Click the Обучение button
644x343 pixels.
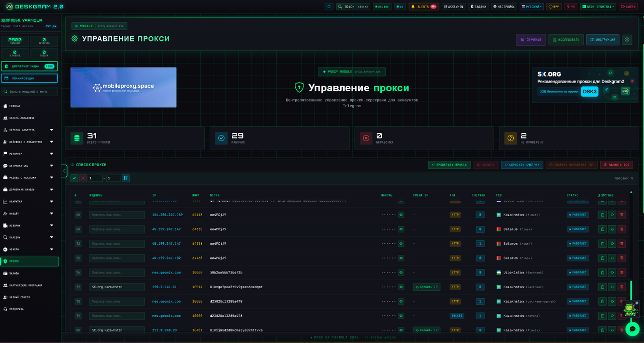(x=531, y=40)
